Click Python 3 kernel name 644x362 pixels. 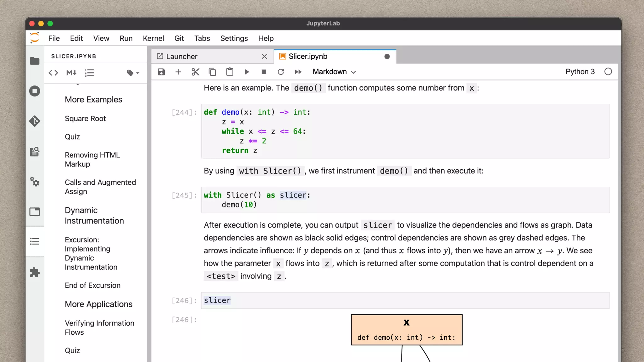580,72
